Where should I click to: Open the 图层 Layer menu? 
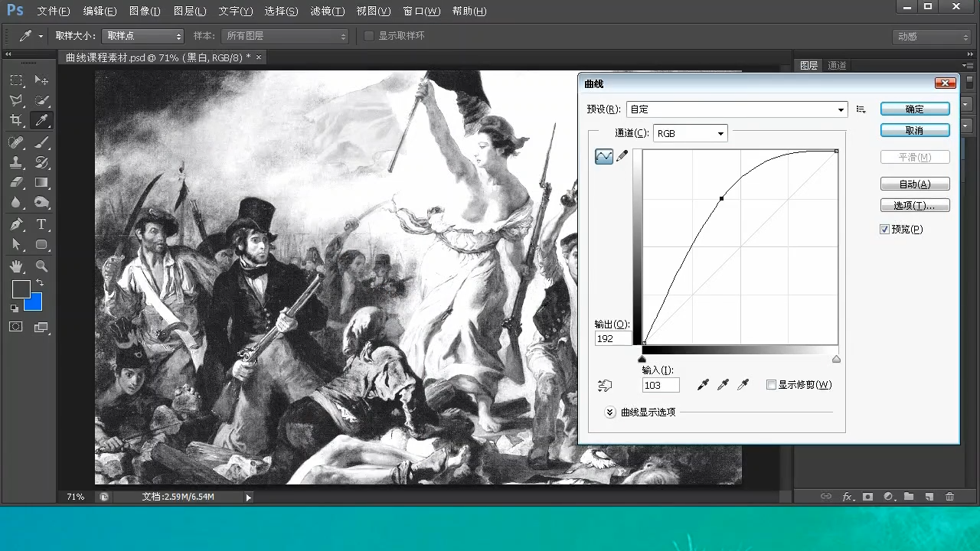190,11
